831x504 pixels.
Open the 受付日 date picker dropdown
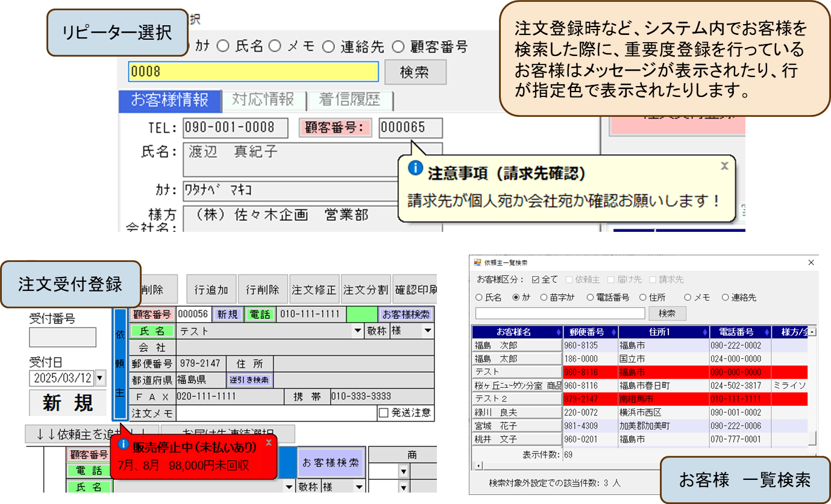pos(99,379)
